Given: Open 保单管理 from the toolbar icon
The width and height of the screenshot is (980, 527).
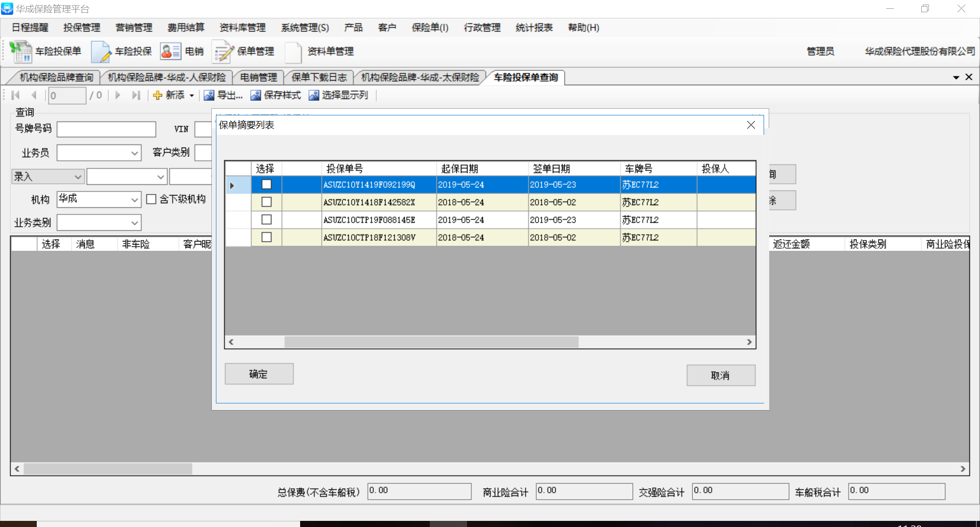Looking at the screenshot, I should tap(223, 52).
